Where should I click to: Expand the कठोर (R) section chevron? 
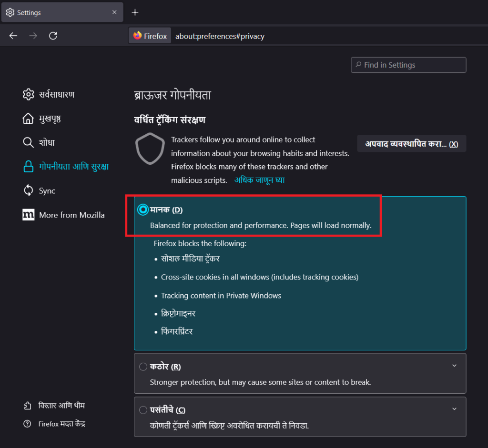click(x=454, y=366)
